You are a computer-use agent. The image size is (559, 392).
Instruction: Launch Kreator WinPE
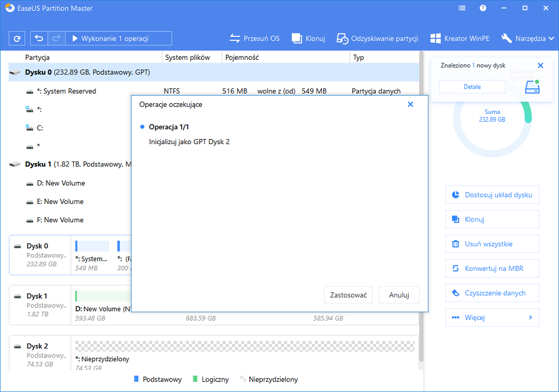pyautogui.click(x=460, y=39)
